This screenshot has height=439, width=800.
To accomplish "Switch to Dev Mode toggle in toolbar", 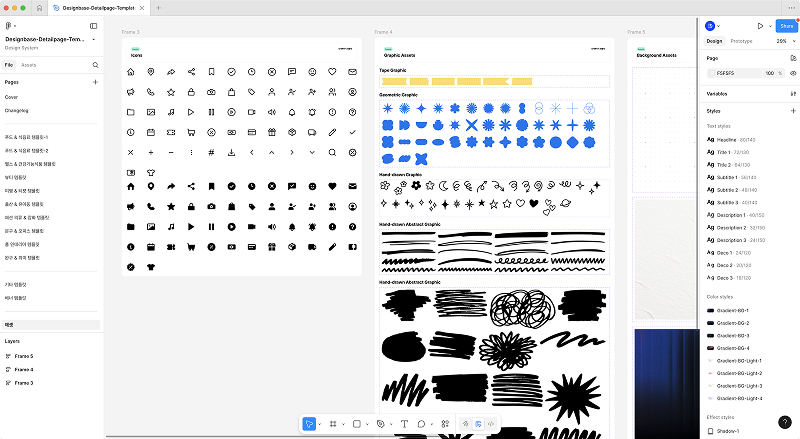I will [491, 424].
